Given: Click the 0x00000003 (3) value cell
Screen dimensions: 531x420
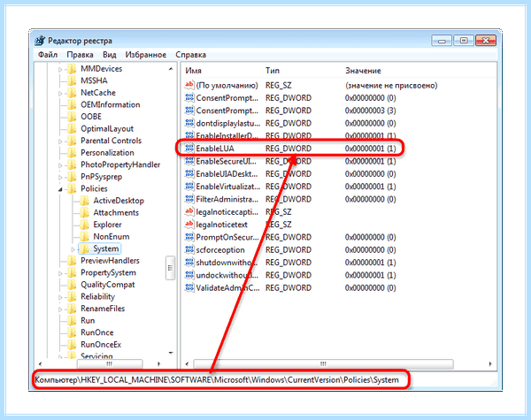Looking at the screenshot, I should click(x=371, y=111).
